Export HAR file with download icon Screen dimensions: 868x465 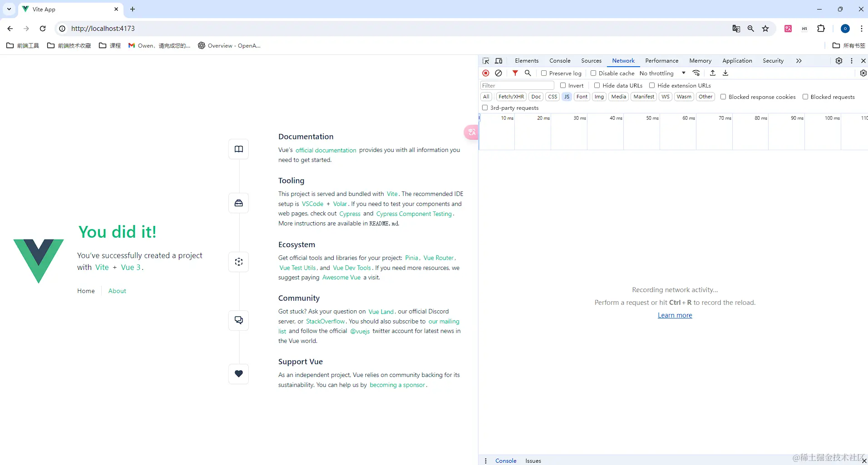pos(725,73)
